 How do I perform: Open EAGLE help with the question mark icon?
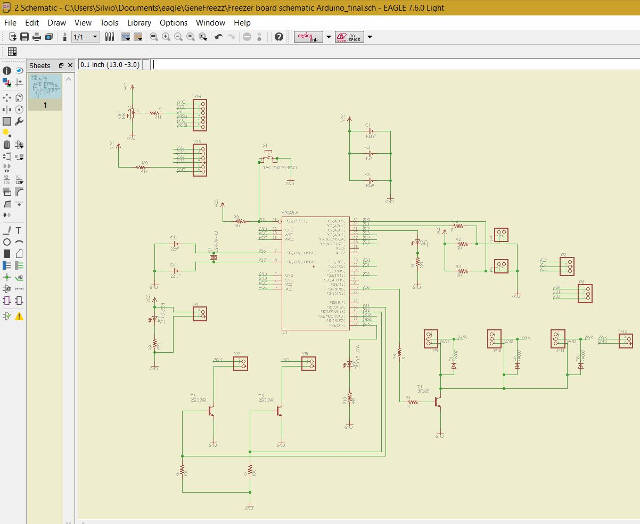279,37
